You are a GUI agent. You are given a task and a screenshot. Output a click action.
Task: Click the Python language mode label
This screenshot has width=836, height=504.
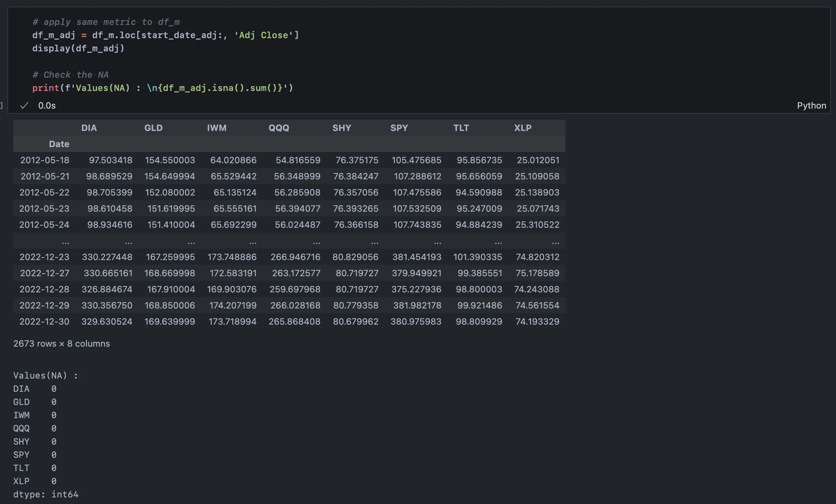(811, 106)
